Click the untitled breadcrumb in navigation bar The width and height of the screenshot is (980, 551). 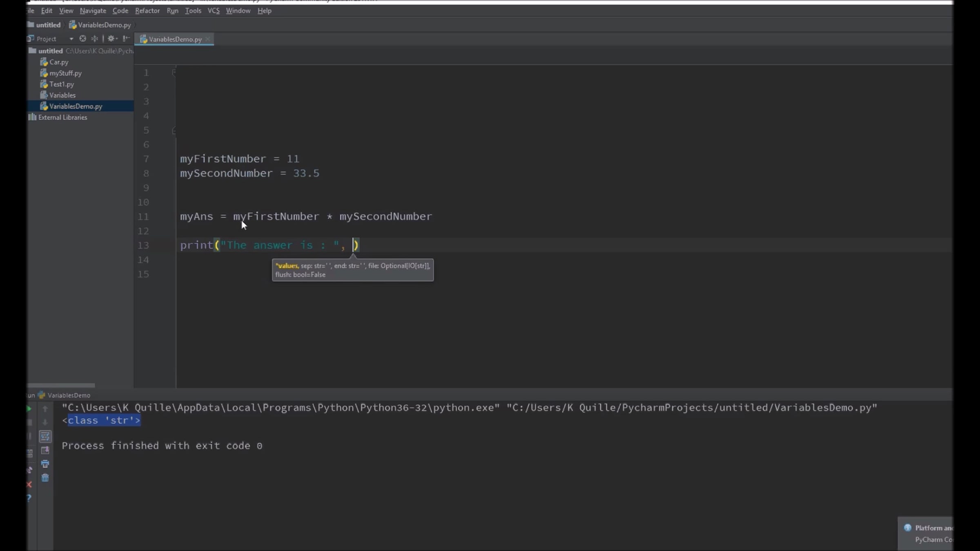[44, 25]
